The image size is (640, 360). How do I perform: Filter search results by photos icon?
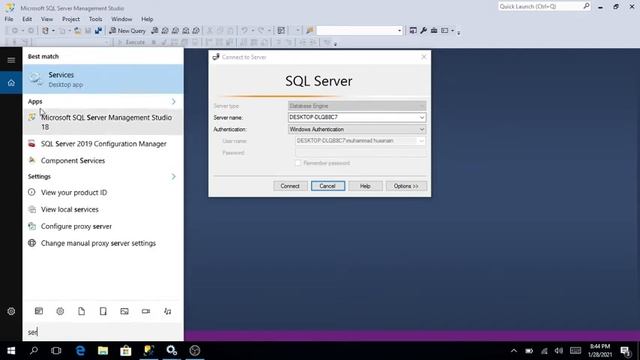[x=124, y=311]
